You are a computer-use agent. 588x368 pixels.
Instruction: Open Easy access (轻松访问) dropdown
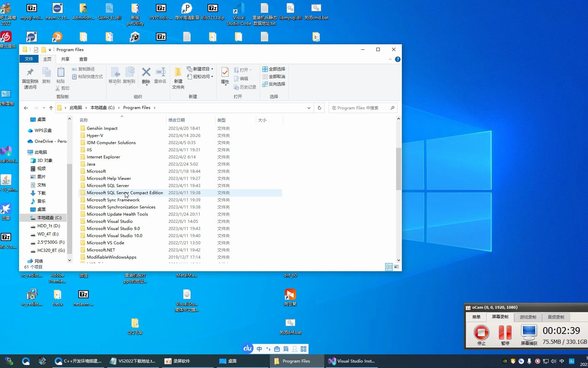pyautogui.click(x=200, y=76)
